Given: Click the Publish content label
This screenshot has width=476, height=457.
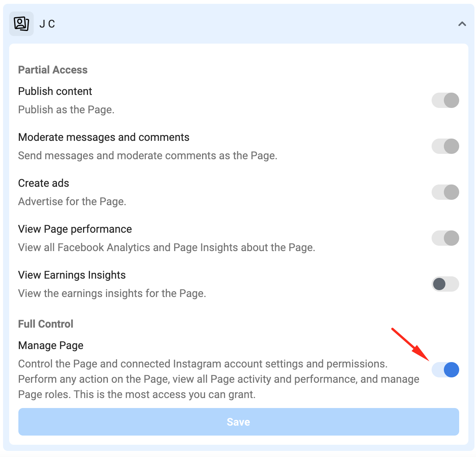Looking at the screenshot, I should coord(55,91).
